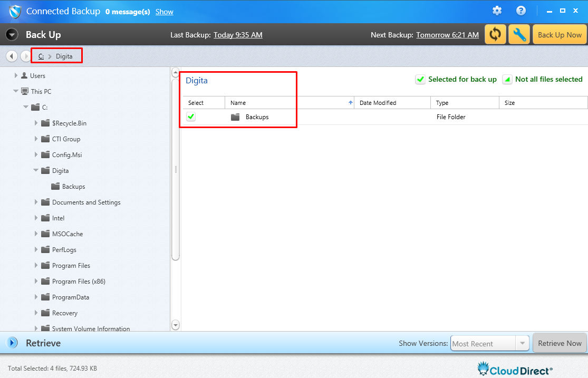
Task: Sort by the Size column header
Action: (x=543, y=103)
